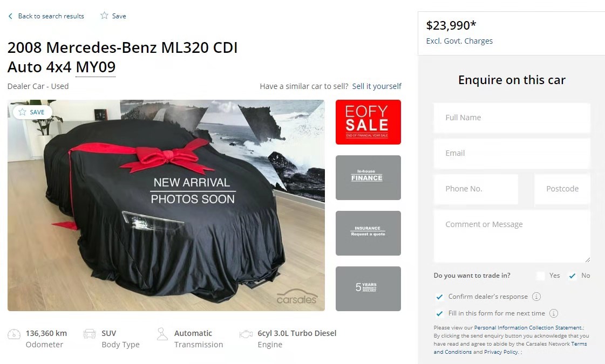This screenshot has width=605, height=364.
Task: Click the SUV body type car icon
Action: pyautogui.click(x=90, y=334)
